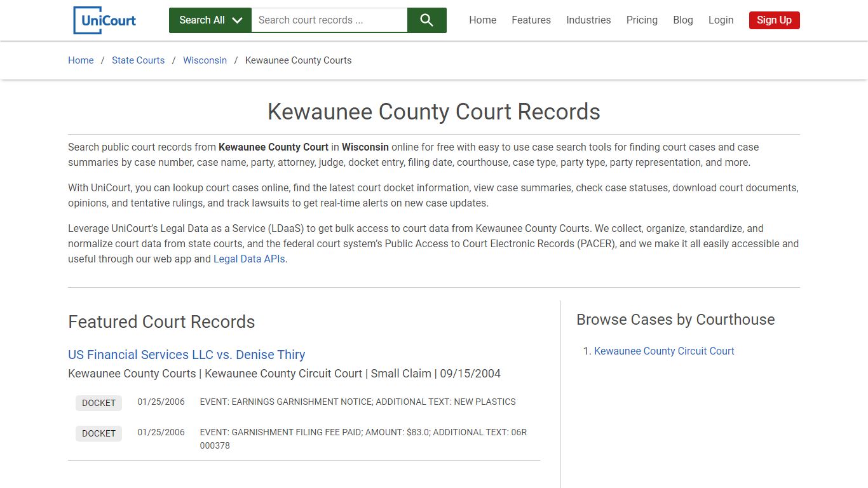This screenshot has height=488, width=868.
Task: Select case metadata line with Small Claim 09/15/2004
Action: [284, 374]
